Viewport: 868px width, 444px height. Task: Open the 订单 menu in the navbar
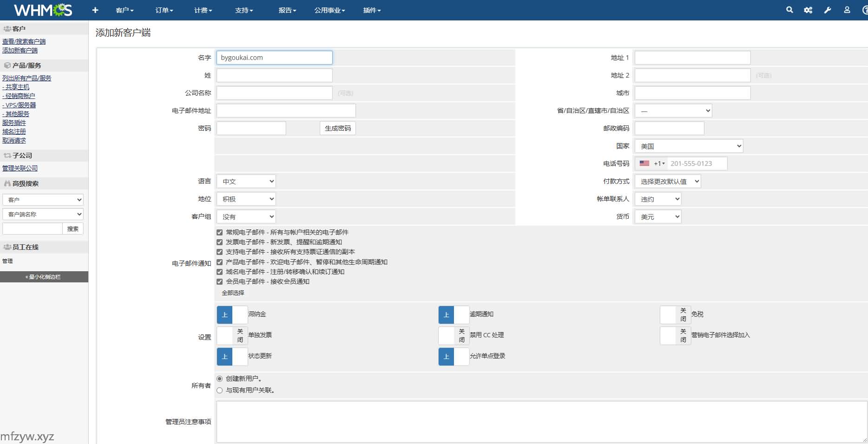point(164,10)
